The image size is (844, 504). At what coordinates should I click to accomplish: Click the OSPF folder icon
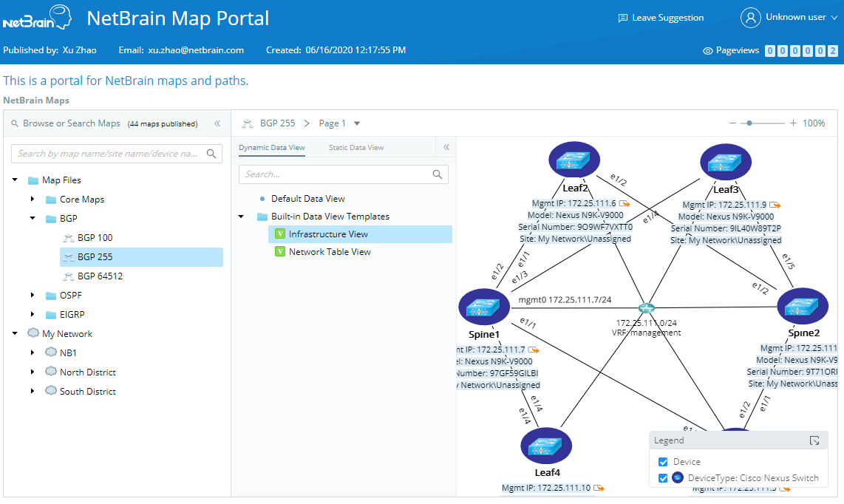pos(51,296)
